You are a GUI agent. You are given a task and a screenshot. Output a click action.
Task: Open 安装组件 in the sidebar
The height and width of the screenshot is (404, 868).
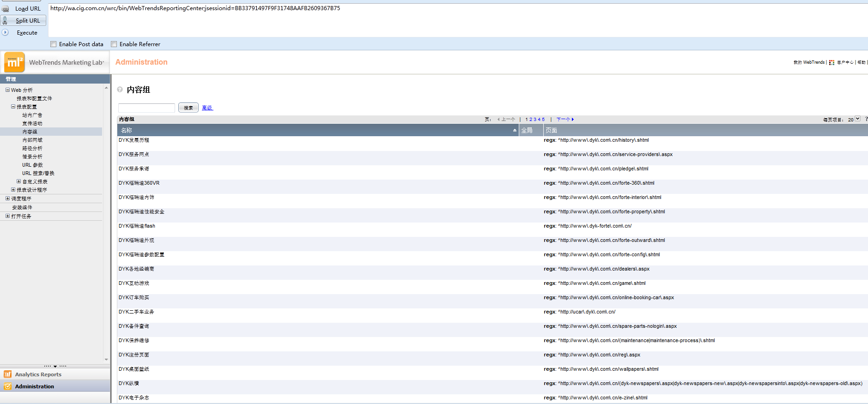tap(22, 207)
